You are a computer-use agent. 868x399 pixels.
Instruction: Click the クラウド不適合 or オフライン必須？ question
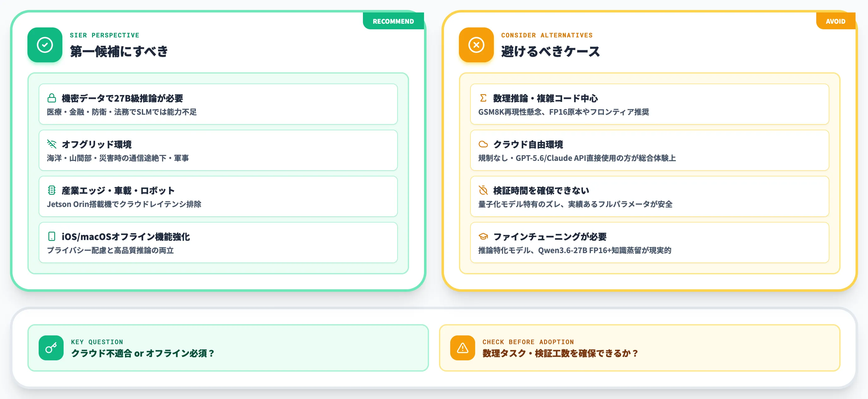click(142, 353)
